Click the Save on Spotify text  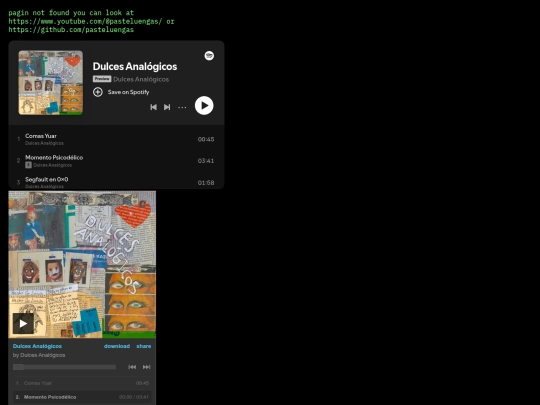point(128,92)
